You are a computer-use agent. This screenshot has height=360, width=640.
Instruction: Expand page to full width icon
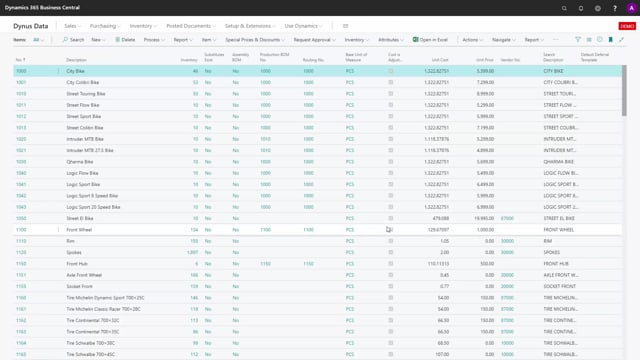pyautogui.click(x=621, y=40)
